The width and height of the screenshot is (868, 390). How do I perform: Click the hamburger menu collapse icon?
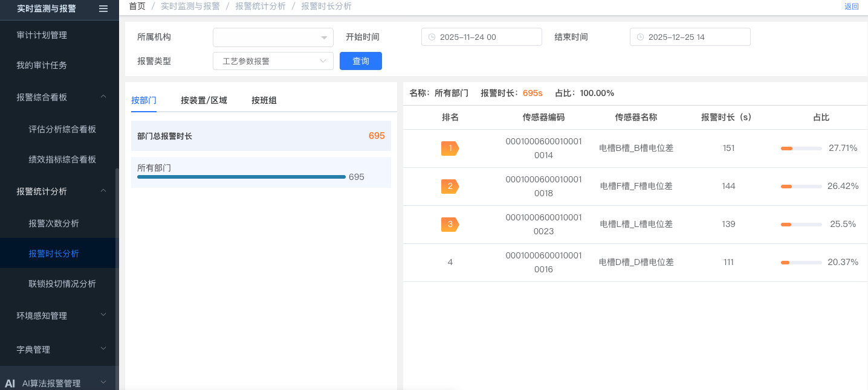[103, 8]
